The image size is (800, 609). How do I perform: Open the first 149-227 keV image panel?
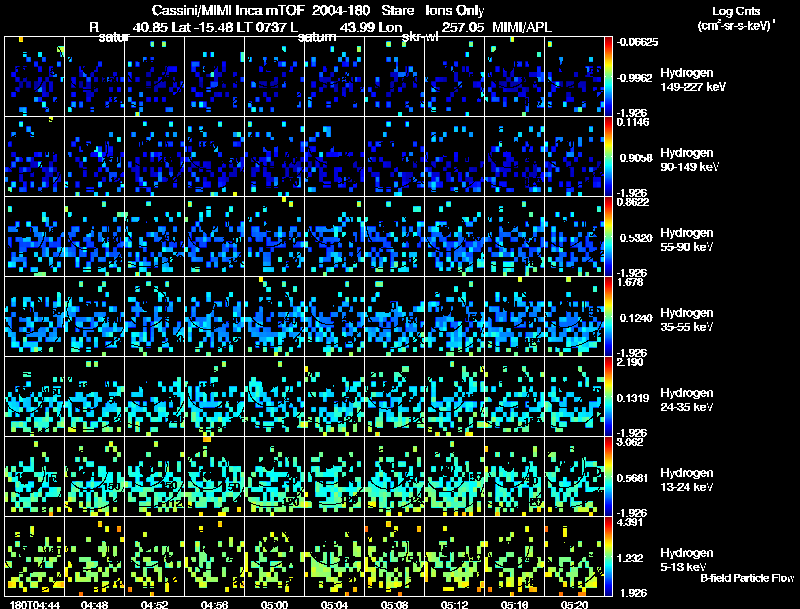click(34, 76)
